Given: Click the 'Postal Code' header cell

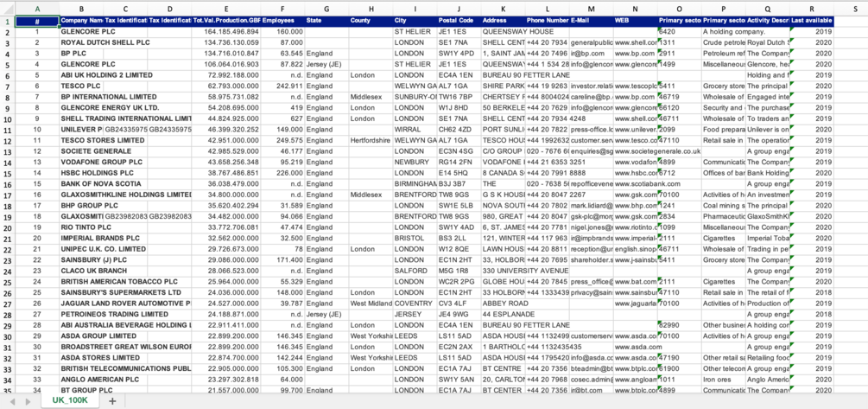Looking at the screenshot, I should tap(459, 21).
